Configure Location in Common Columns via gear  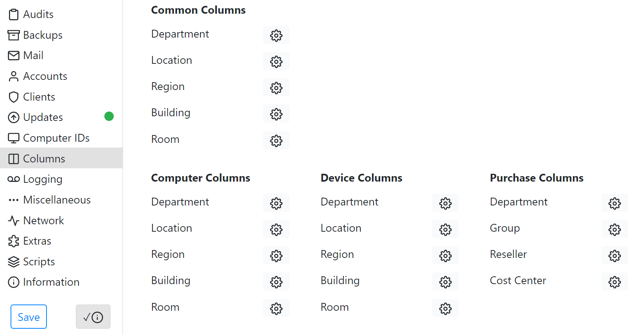pyautogui.click(x=276, y=61)
